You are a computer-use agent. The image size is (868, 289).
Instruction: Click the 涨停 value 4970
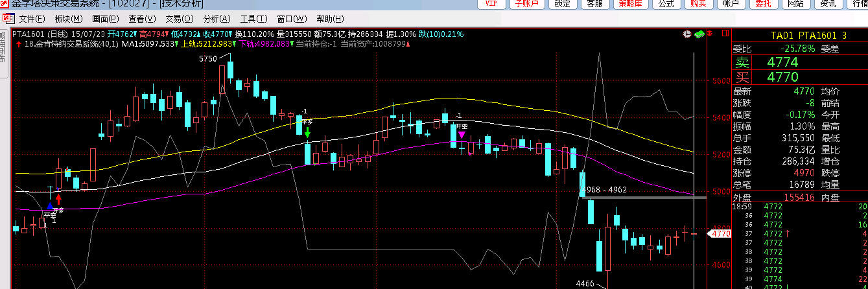pos(804,173)
